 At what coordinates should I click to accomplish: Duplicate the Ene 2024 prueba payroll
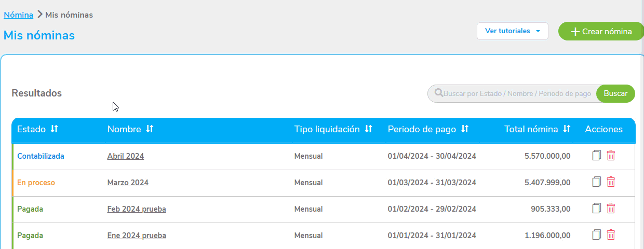[x=597, y=234]
